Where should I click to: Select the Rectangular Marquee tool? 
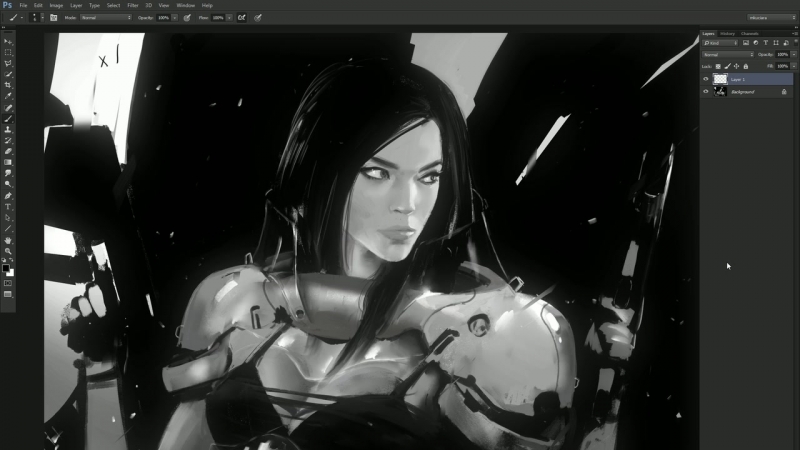[8, 53]
